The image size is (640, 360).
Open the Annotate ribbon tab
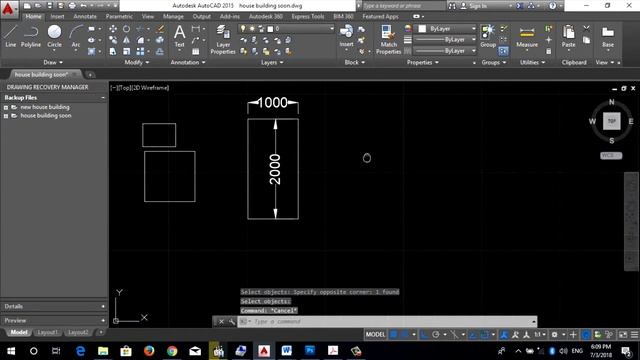click(85, 16)
